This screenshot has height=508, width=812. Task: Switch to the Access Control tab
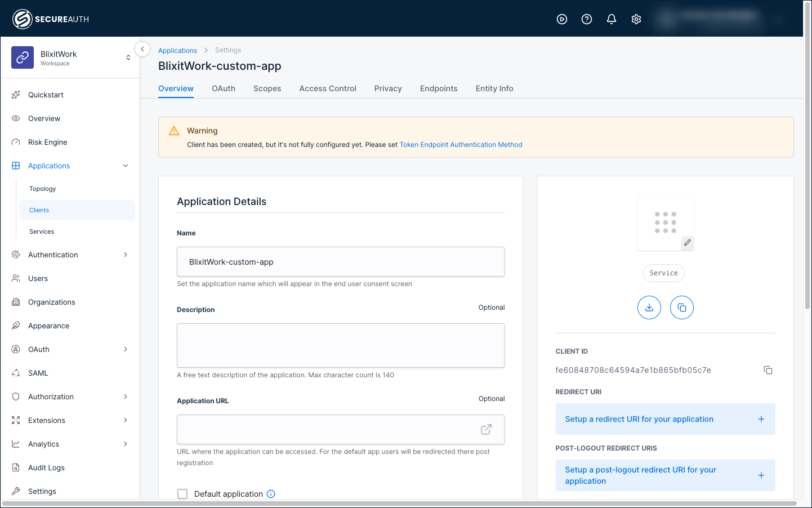tap(328, 88)
